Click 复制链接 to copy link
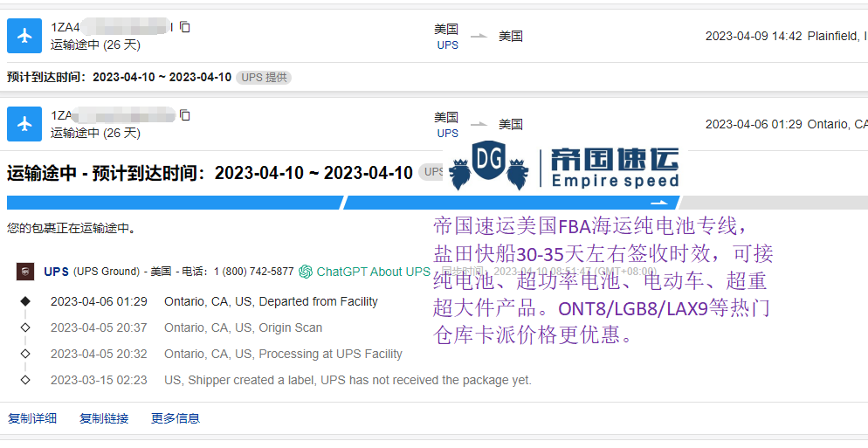 pos(104,418)
